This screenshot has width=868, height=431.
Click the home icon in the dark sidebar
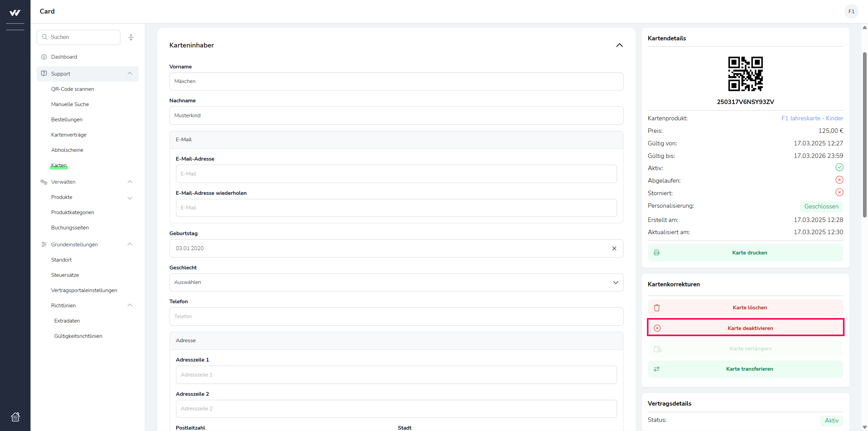(x=15, y=416)
